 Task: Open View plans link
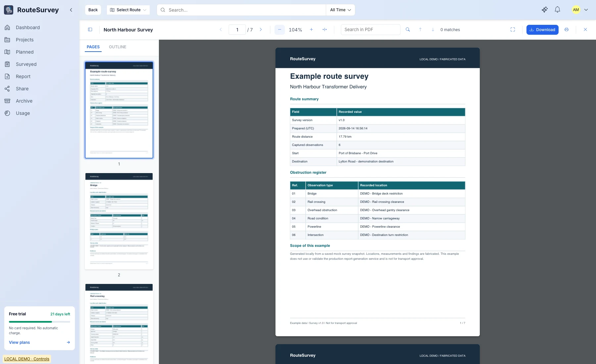[x=20, y=342]
